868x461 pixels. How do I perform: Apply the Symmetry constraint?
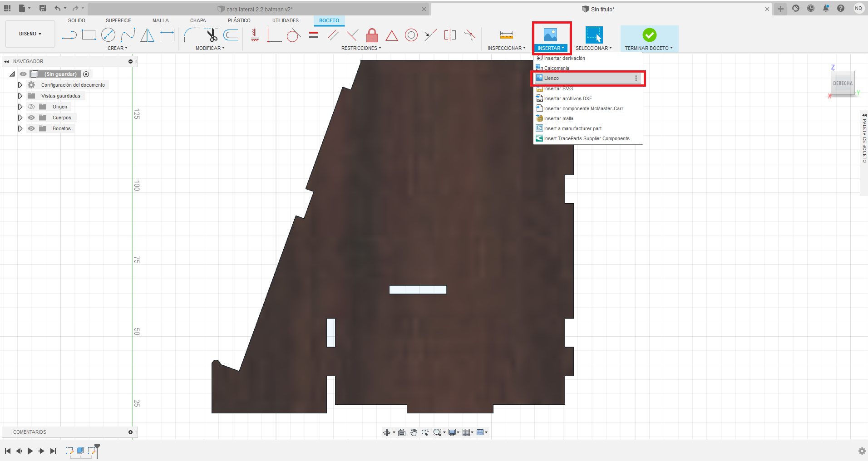click(x=450, y=35)
